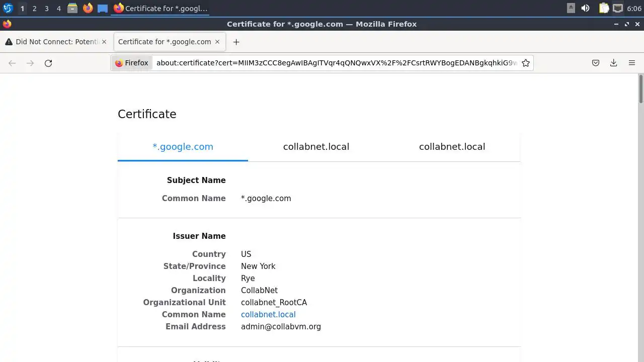The height and width of the screenshot is (362, 644).
Task: Open the system start menu icon
Action: (x=8, y=8)
